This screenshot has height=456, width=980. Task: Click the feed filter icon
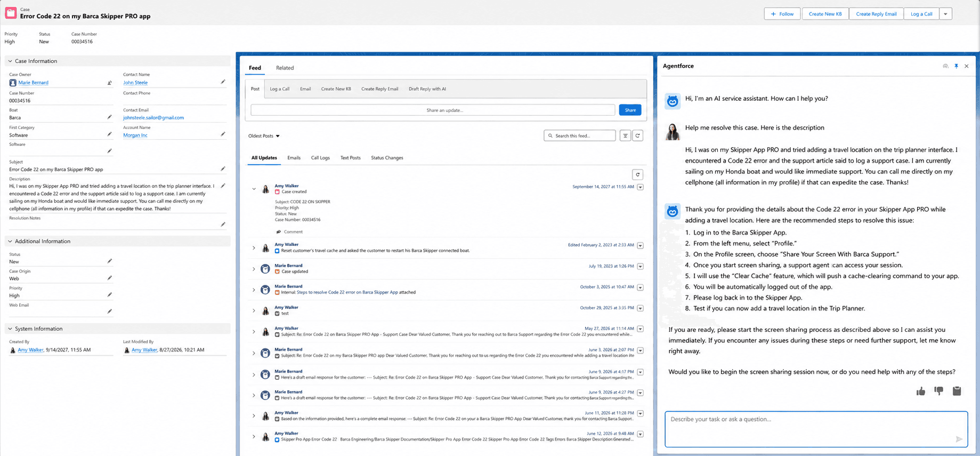[625, 136]
